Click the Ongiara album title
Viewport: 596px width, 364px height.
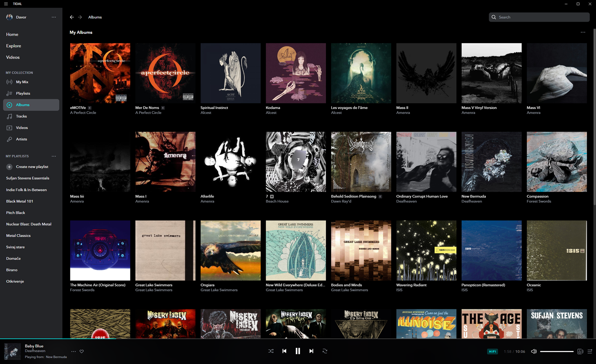pyautogui.click(x=207, y=285)
